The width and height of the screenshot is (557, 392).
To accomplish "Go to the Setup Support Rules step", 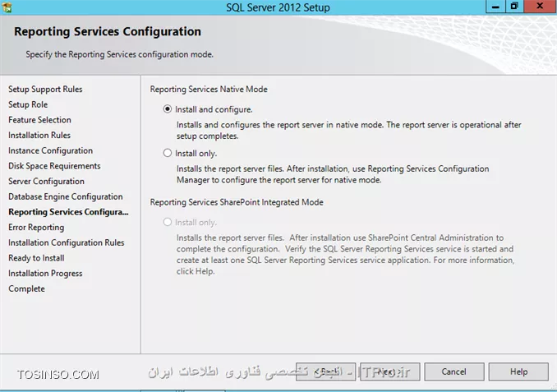I will pos(45,90).
